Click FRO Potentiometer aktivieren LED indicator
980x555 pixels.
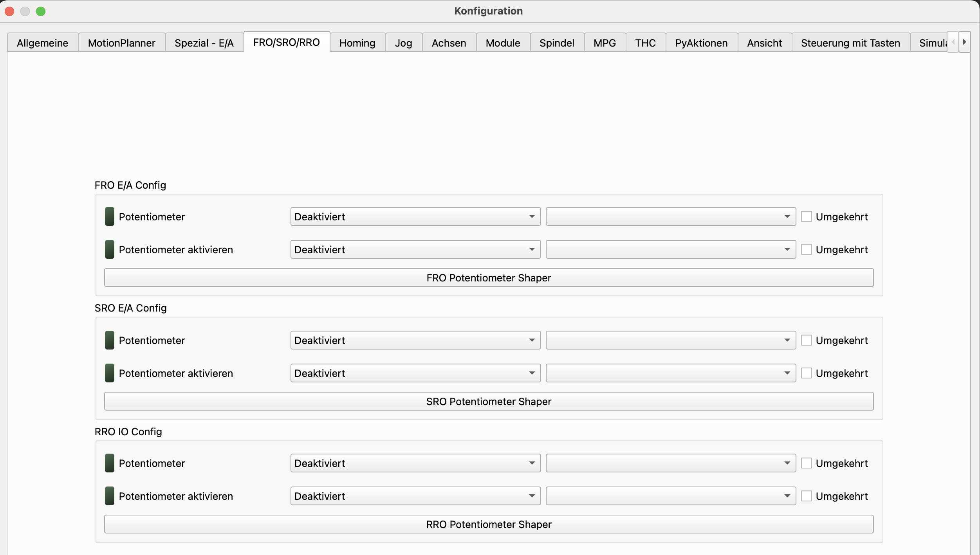(x=109, y=249)
